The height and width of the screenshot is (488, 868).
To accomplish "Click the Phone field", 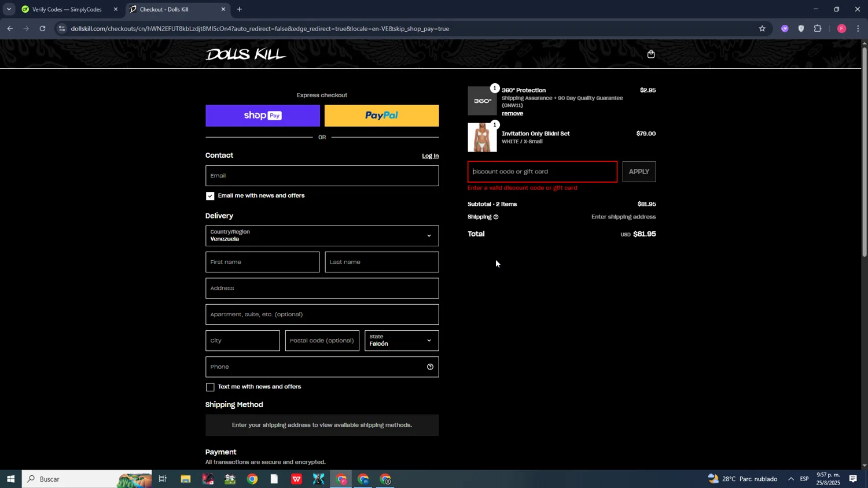I will (x=322, y=367).
